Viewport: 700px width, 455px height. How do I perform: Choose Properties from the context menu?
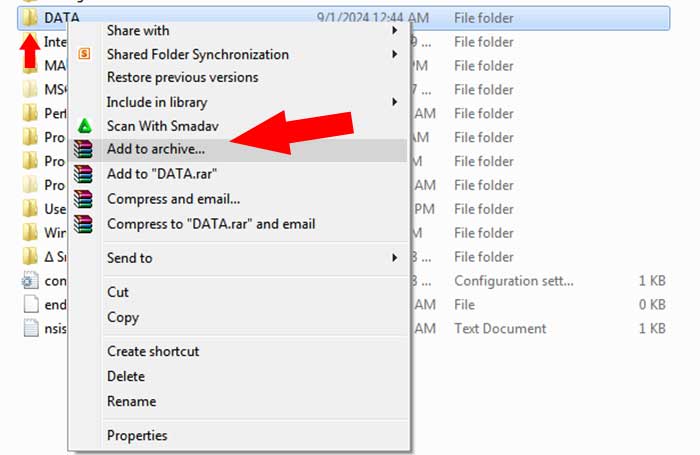(137, 435)
